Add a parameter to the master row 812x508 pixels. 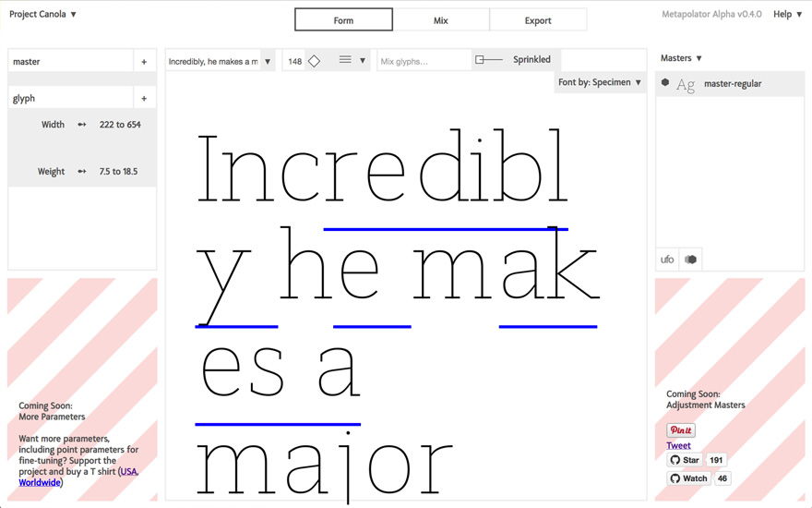tap(144, 62)
